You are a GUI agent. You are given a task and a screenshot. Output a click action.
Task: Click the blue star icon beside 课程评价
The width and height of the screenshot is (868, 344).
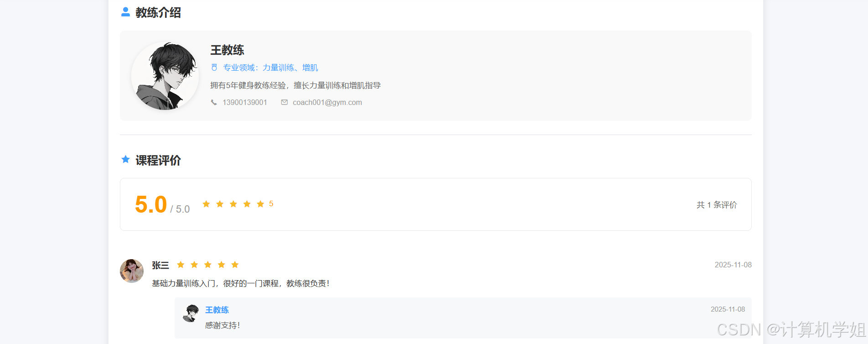click(125, 159)
